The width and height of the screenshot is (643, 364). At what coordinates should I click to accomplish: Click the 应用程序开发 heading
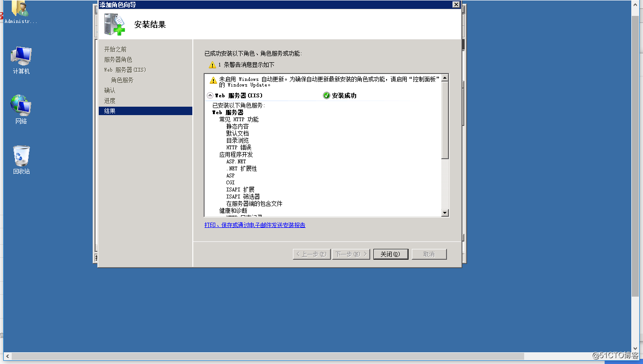tap(236, 154)
